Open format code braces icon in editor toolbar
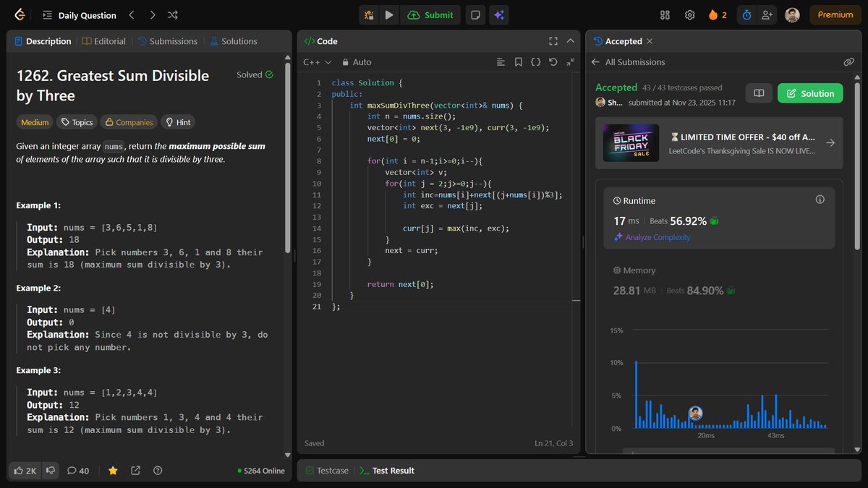This screenshot has height=488, width=868. pos(536,62)
